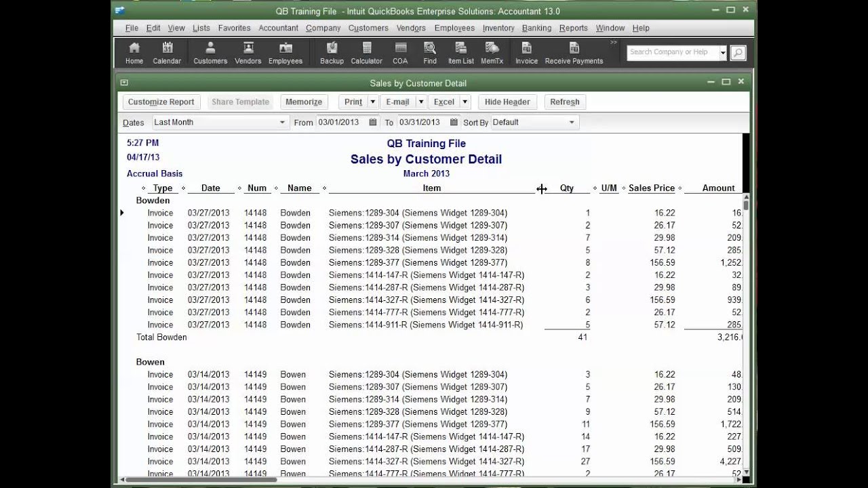Open the To date calendar picker

(x=454, y=122)
